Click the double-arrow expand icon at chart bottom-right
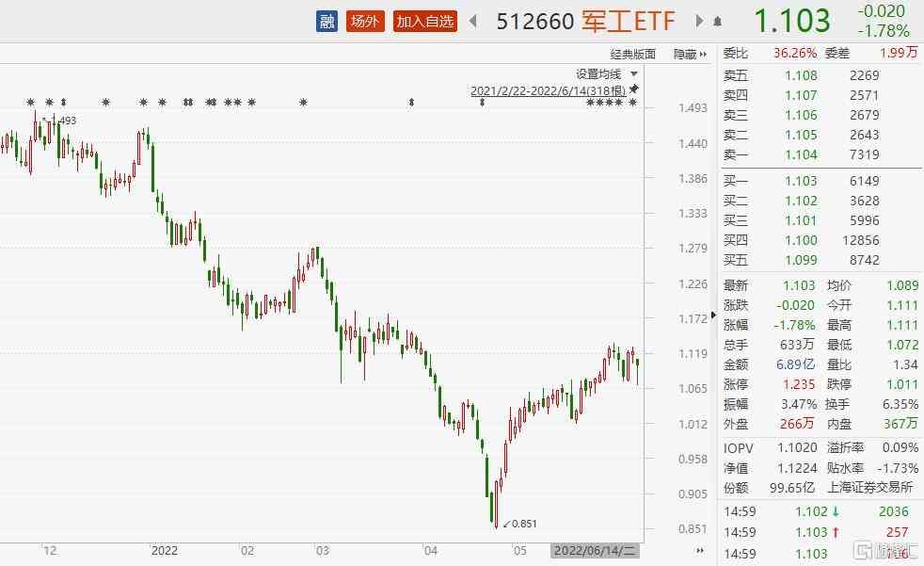This screenshot has width=924, height=566. (699, 549)
